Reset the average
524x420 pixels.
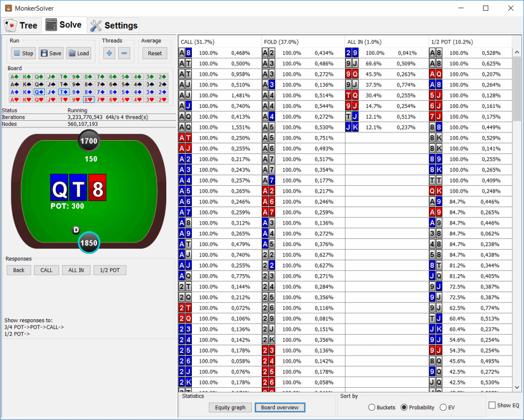pos(155,53)
